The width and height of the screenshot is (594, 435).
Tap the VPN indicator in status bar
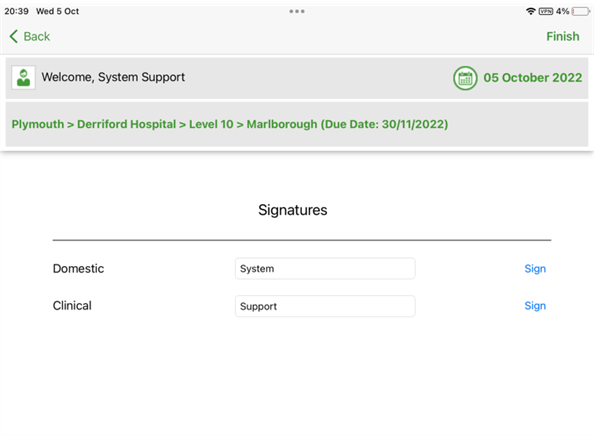[x=546, y=11]
